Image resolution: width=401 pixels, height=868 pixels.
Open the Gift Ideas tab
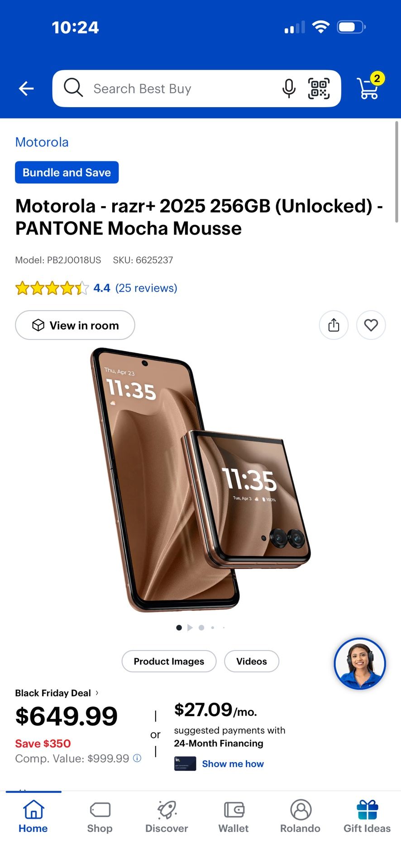click(367, 817)
